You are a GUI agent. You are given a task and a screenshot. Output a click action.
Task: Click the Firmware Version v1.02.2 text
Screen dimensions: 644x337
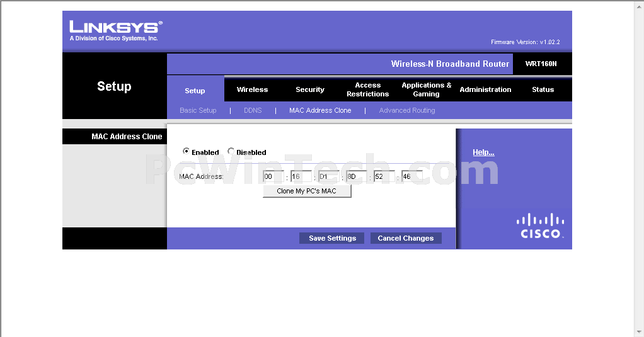[x=526, y=42]
